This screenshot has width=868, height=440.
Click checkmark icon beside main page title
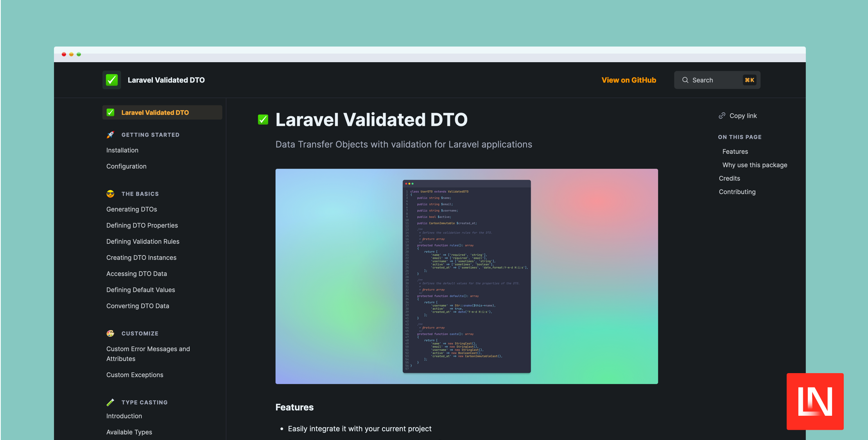[263, 120]
